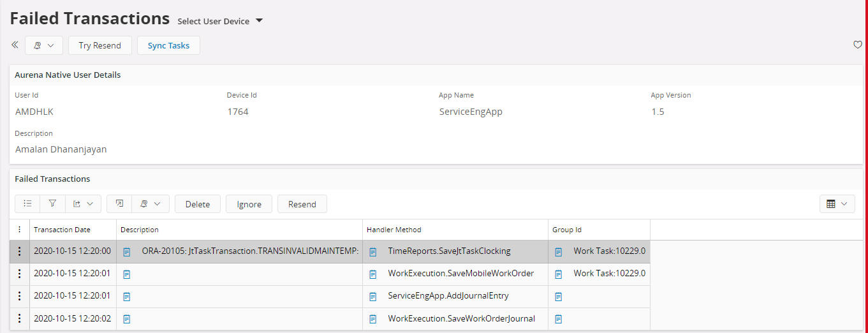This screenshot has height=333, width=868.
Task: Open the table layout dropdown at right
Action: point(837,204)
